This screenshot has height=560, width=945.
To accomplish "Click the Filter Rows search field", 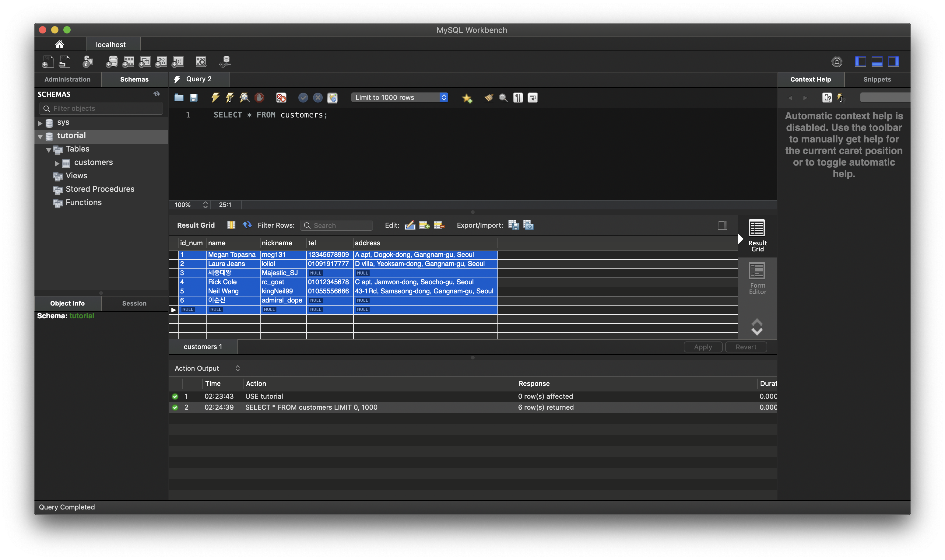I will click(340, 225).
